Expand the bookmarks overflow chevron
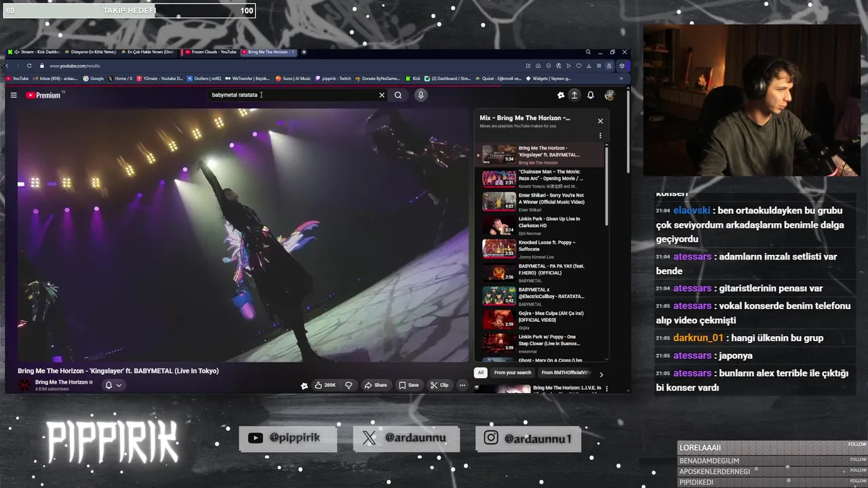The width and height of the screenshot is (868, 488). point(620,79)
